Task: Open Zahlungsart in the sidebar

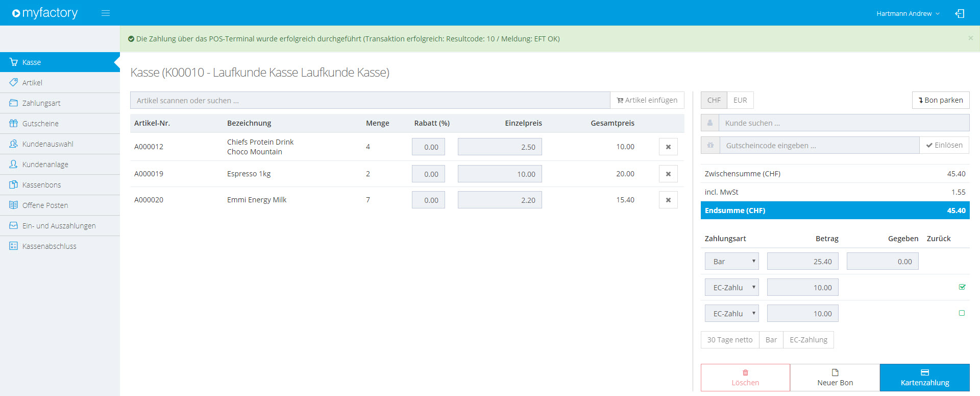Action: [60, 103]
